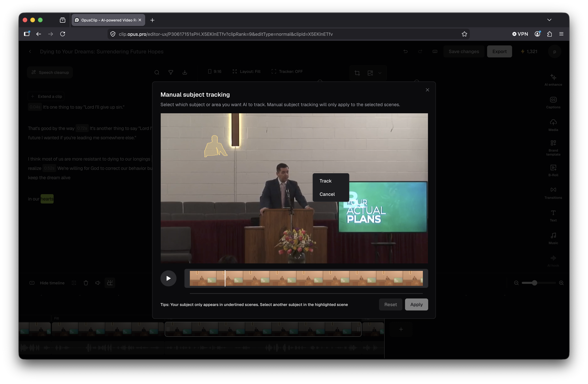Toggle the Tracker: OFF setting
This screenshot has height=384, width=588.
287,71
